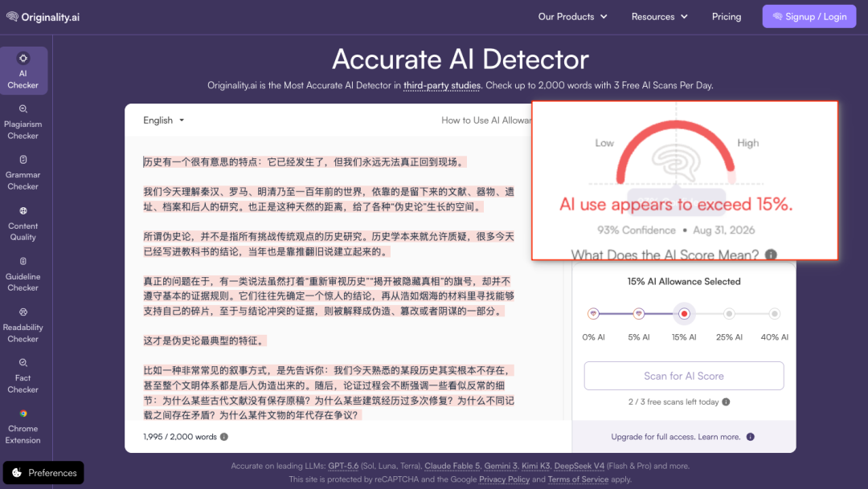
Task: Select the 5% AI allowance option
Action: (639, 314)
